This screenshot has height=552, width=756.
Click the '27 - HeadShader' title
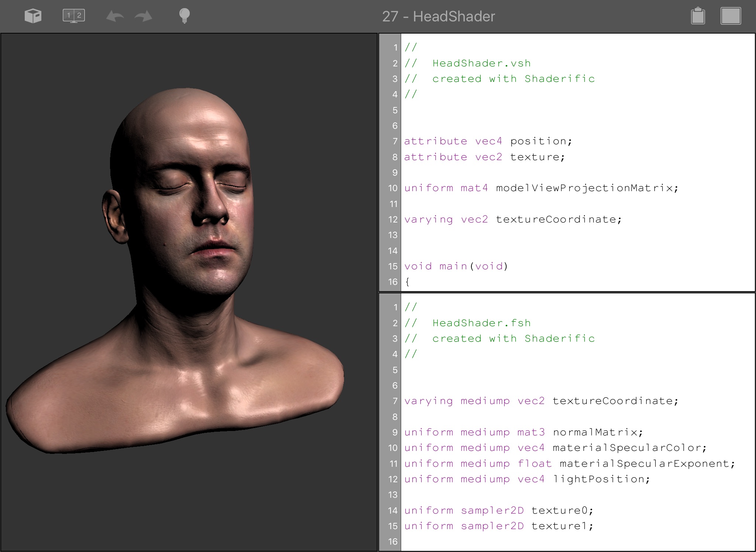pyautogui.click(x=438, y=17)
